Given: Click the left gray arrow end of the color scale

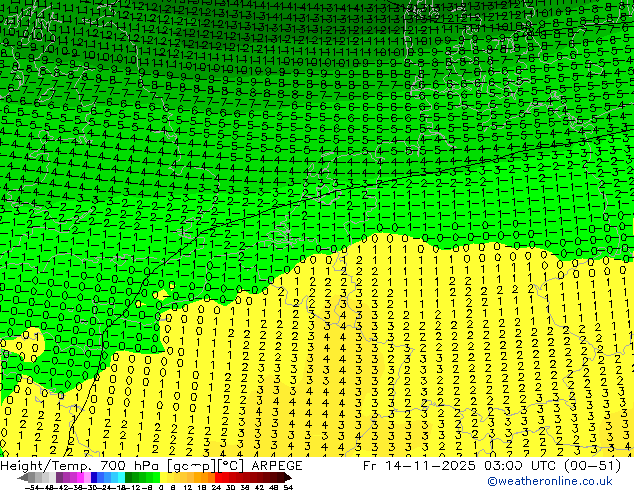Looking at the screenshot, I should coord(23,478).
